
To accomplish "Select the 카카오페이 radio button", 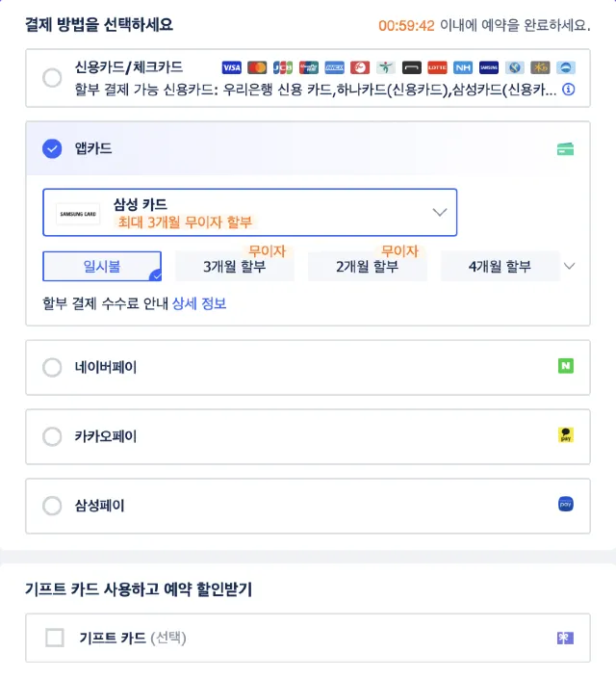I will pos(52,436).
